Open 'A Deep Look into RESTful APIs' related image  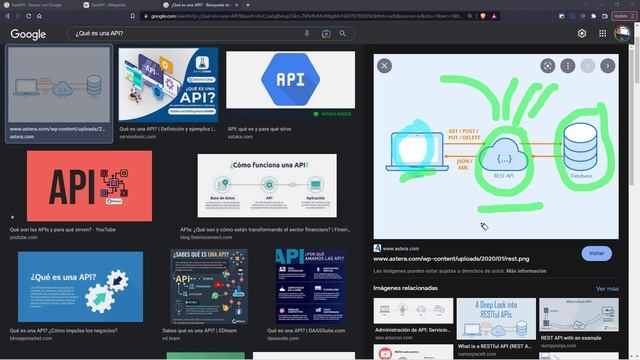coord(496,319)
